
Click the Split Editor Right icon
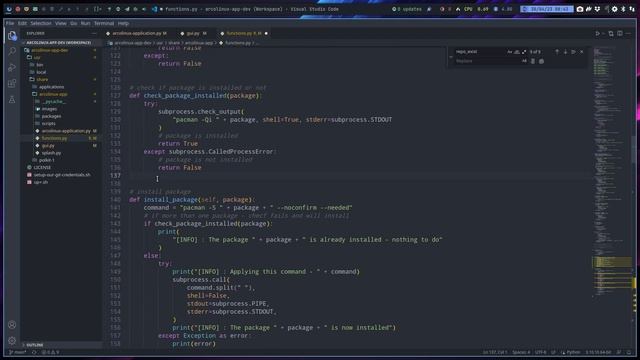click(x=620, y=33)
